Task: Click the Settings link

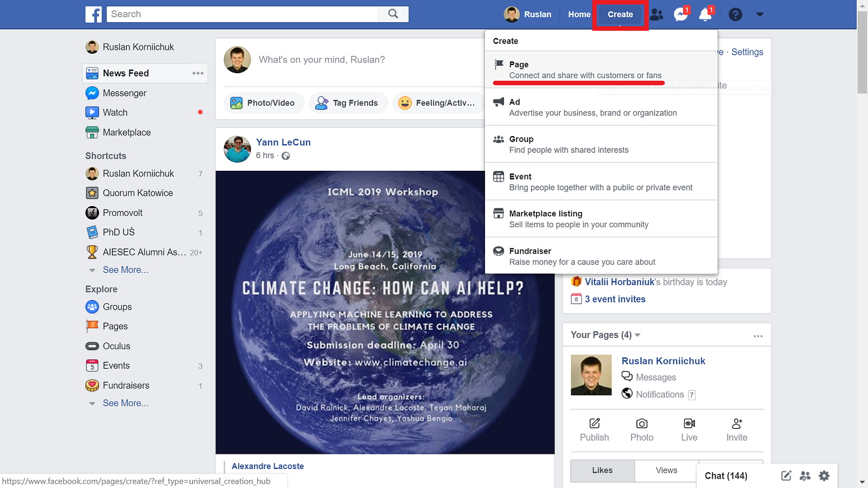Action: (x=747, y=52)
